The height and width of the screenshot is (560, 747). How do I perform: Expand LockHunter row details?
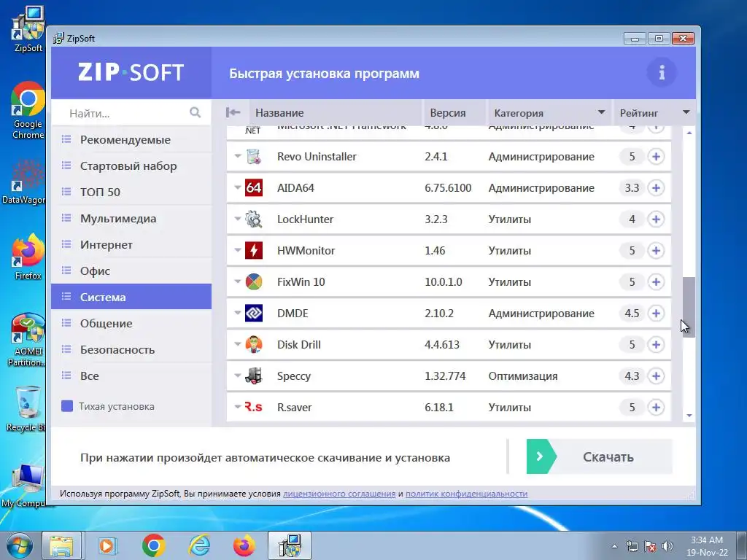tap(237, 219)
